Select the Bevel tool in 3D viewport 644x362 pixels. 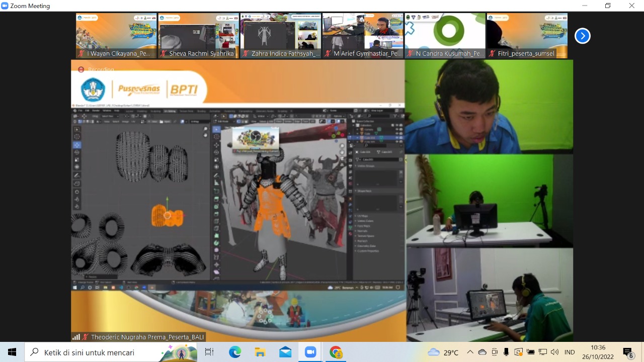coord(216,213)
